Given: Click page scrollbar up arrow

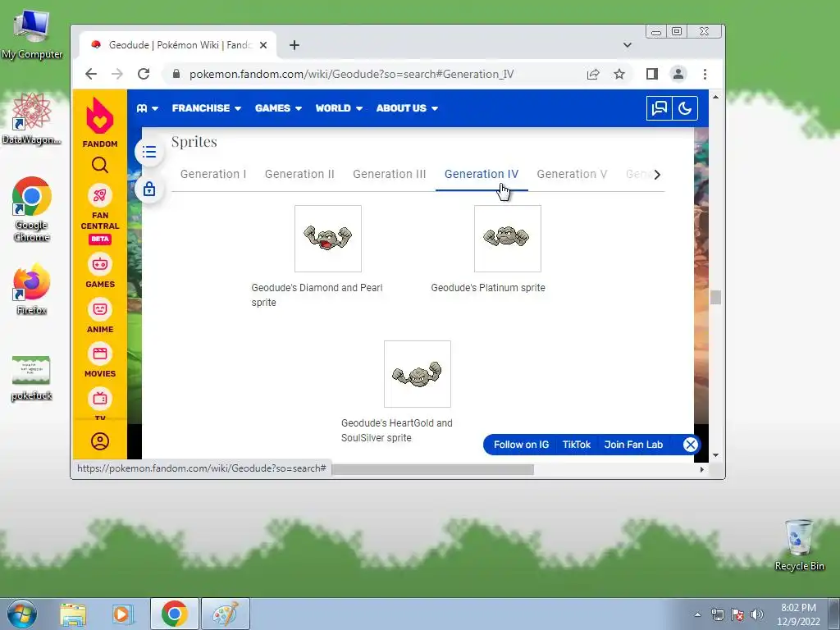Looking at the screenshot, I should (x=715, y=97).
